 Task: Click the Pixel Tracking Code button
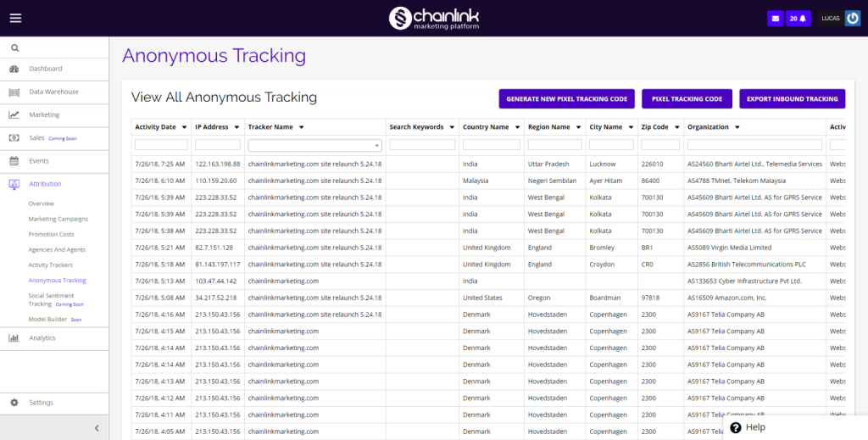(687, 99)
